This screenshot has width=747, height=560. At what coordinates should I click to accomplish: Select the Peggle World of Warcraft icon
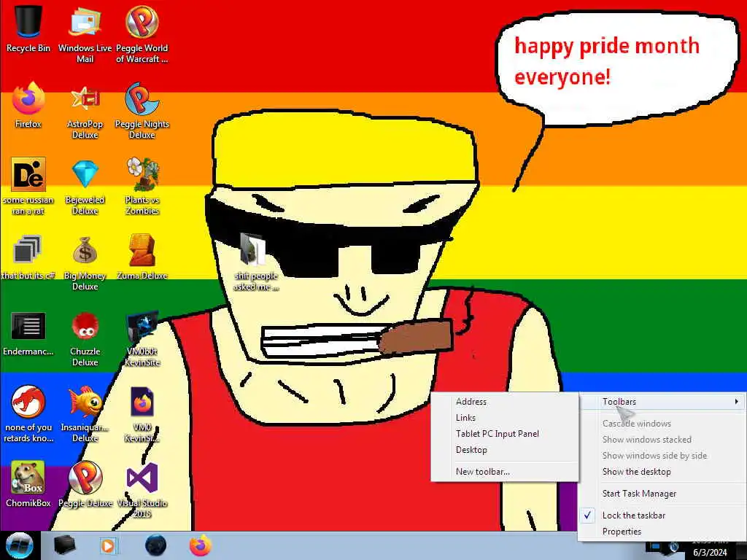click(x=142, y=34)
